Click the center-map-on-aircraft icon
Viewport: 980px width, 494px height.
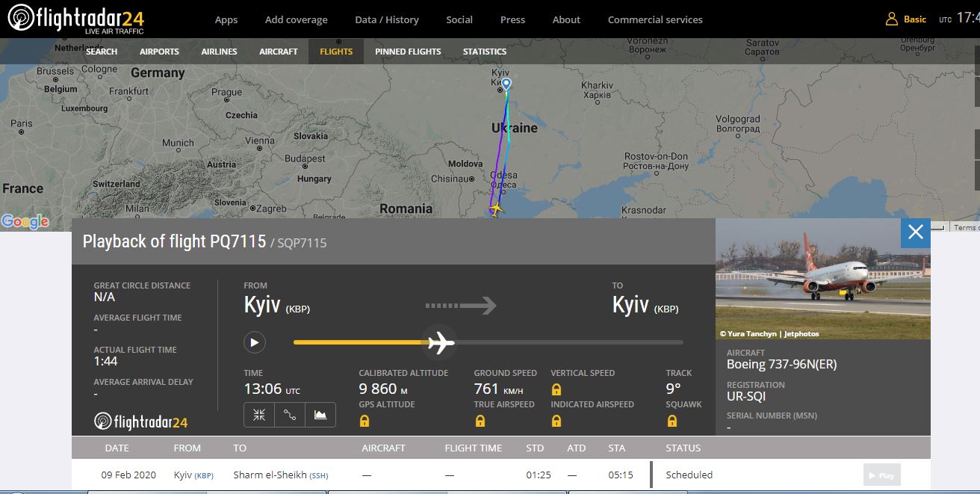tap(259, 415)
